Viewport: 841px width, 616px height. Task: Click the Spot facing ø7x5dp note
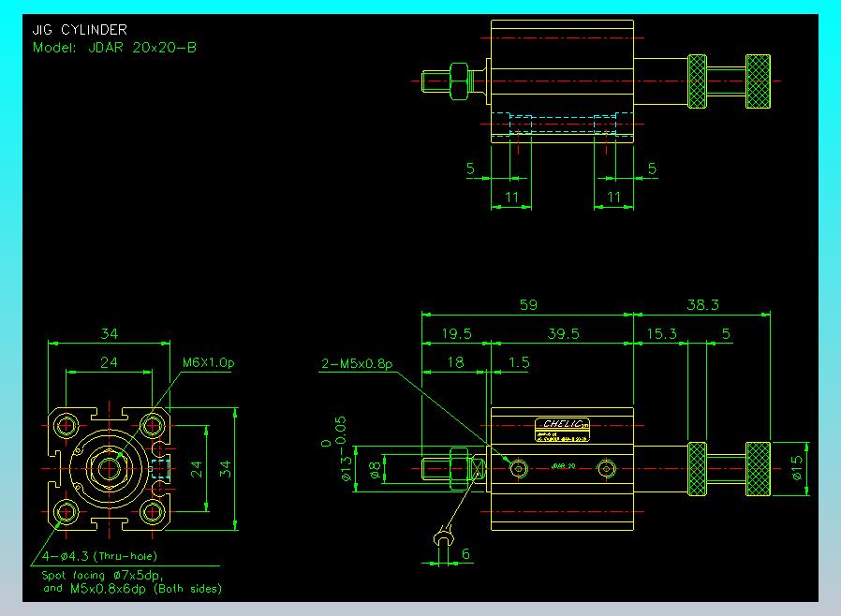tap(102, 575)
